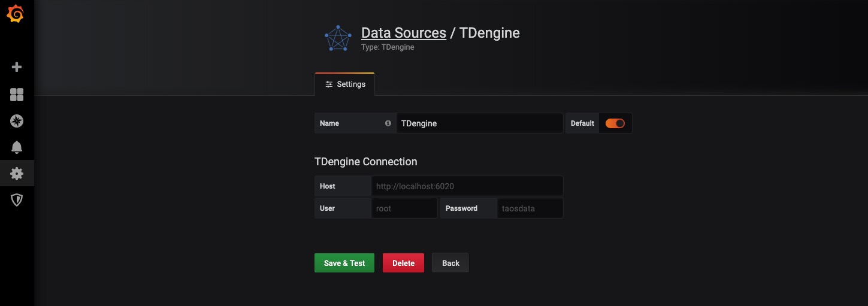Open Server Admin via the shield icon
Viewport: 868px width, 306px height.
[17, 200]
